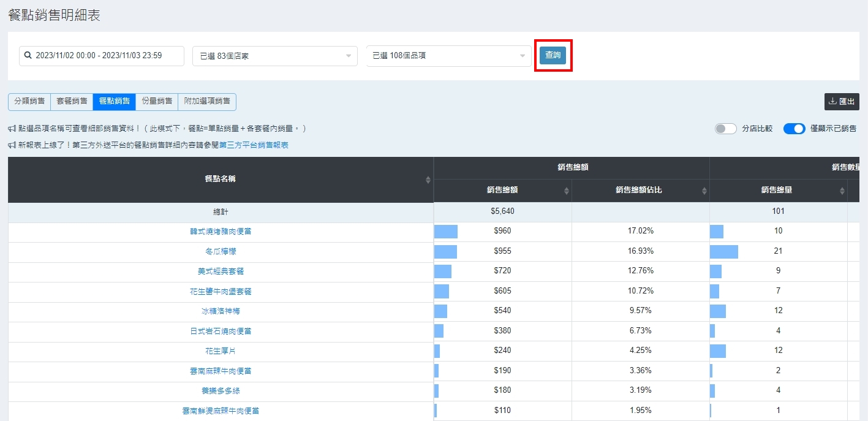Click the 查詢 search button
This screenshot has height=421, width=868.
tap(553, 55)
